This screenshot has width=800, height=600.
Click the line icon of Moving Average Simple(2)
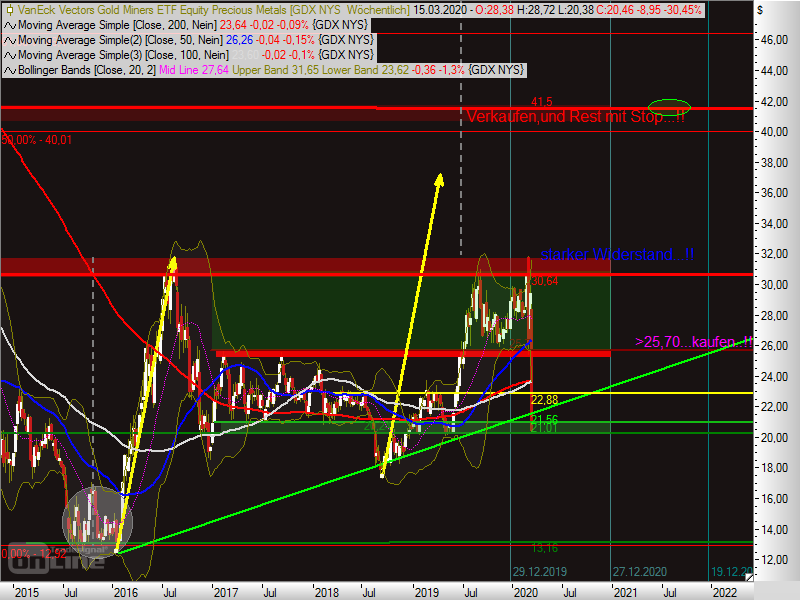point(10,40)
